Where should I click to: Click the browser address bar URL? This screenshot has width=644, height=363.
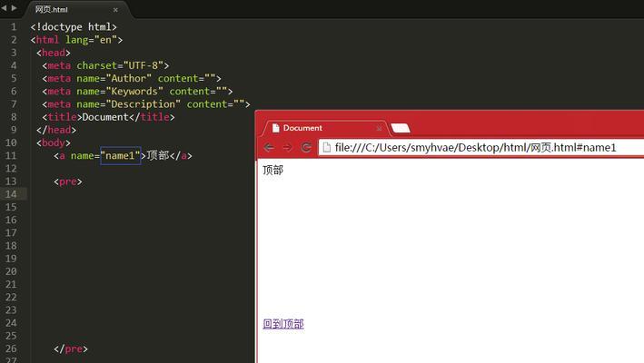(475, 147)
